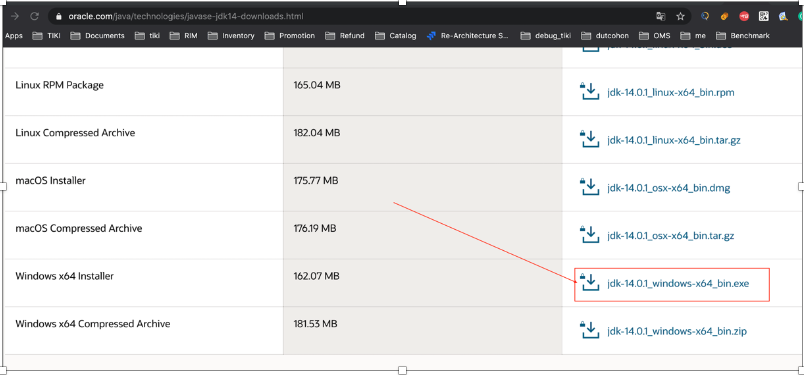Image resolution: width=804 pixels, height=375 pixels.
Task: Open the Re-Architecture S... Jira bookmark
Action: 468,36
